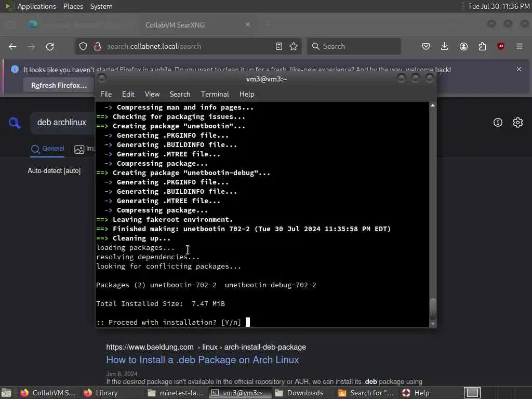The image size is (532, 399).
Task: Open the Terminal menu in terminal
Action: 215,95
